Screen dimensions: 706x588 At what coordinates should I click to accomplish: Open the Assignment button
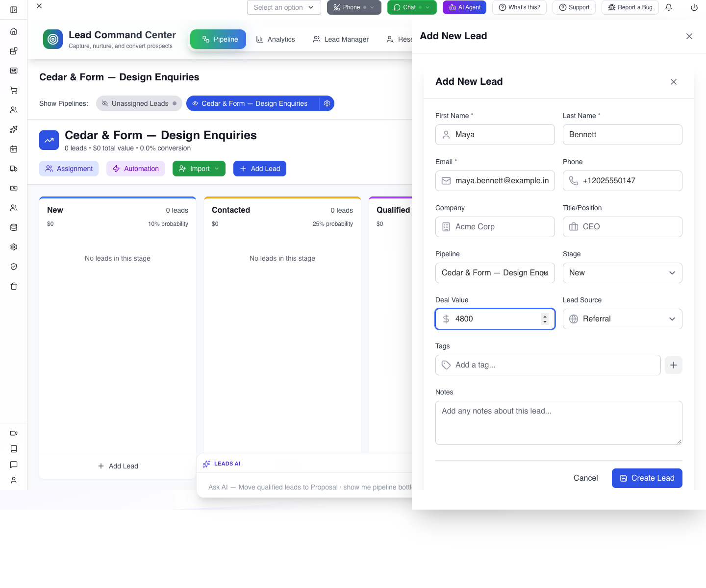(x=69, y=169)
